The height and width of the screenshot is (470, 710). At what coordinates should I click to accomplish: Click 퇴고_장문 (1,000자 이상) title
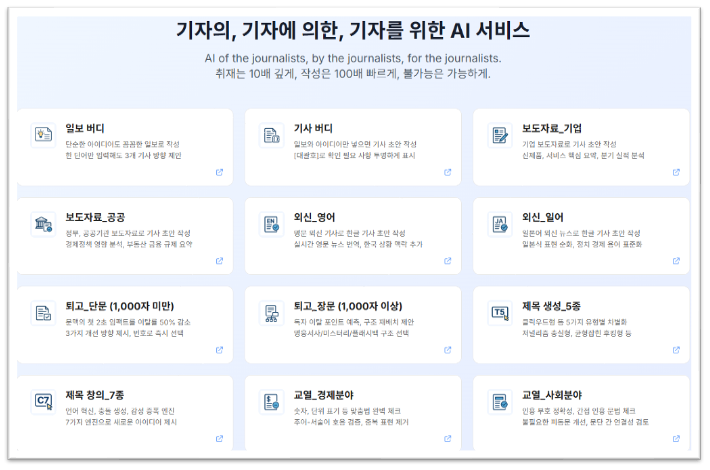pyautogui.click(x=348, y=307)
